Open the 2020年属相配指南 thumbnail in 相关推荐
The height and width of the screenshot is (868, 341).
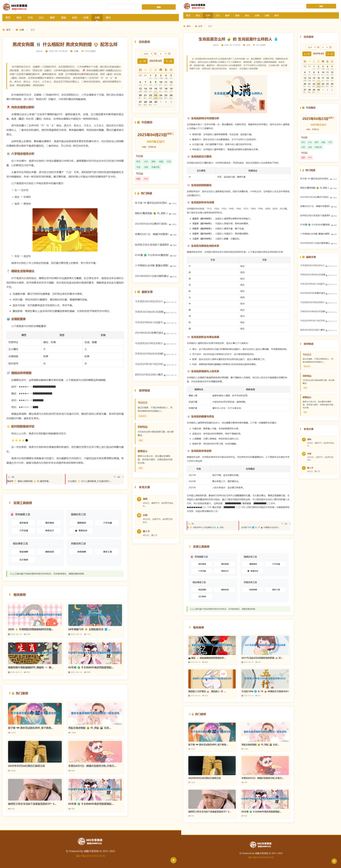[35, 615]
